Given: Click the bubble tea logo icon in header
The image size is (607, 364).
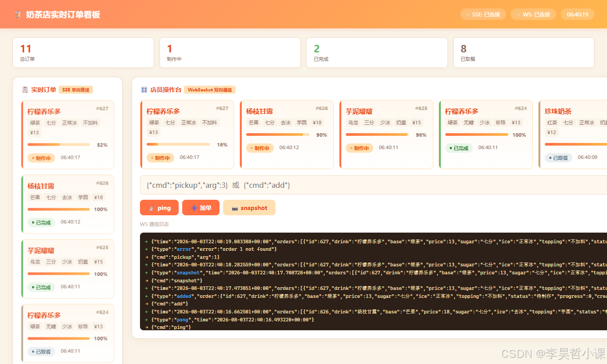Looking at the screenshot, I should [x=18, y=15].
